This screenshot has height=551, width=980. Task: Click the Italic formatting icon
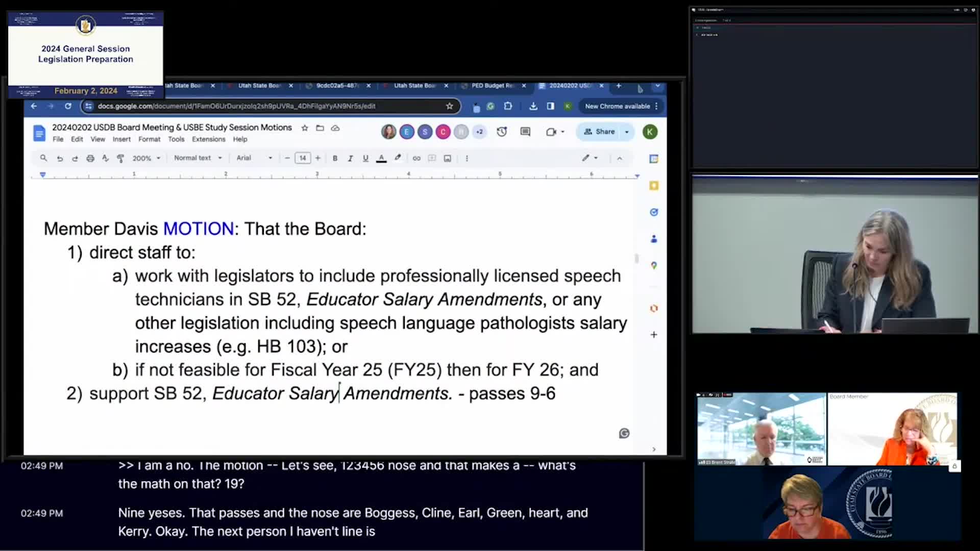click(x=350, y=158)
